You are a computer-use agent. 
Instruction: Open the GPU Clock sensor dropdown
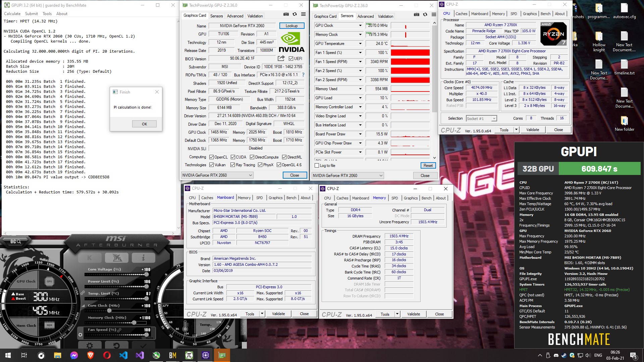tap(361, 25)
